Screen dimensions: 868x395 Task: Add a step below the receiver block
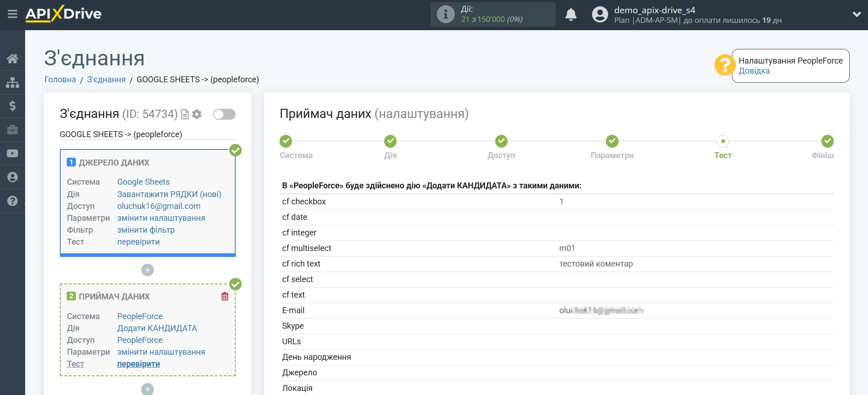pyautogui.click(x=148, y=389)
